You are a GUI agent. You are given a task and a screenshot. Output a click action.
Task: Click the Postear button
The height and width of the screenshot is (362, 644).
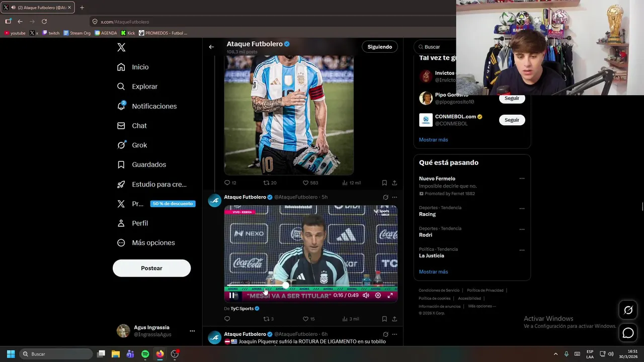point(151,268)
